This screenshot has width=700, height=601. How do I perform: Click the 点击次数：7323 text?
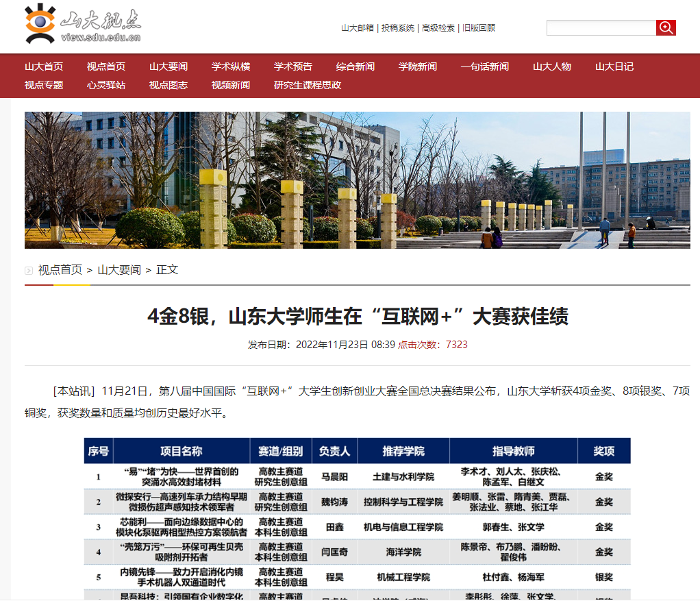[x=433, y=345]
